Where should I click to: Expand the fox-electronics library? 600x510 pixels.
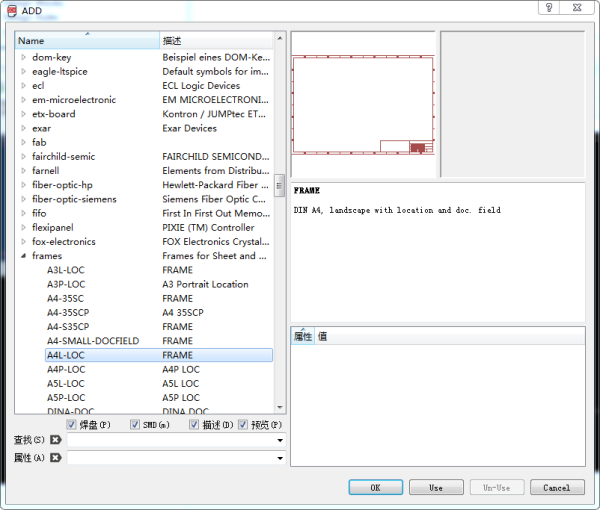click(x=24, y=241)
